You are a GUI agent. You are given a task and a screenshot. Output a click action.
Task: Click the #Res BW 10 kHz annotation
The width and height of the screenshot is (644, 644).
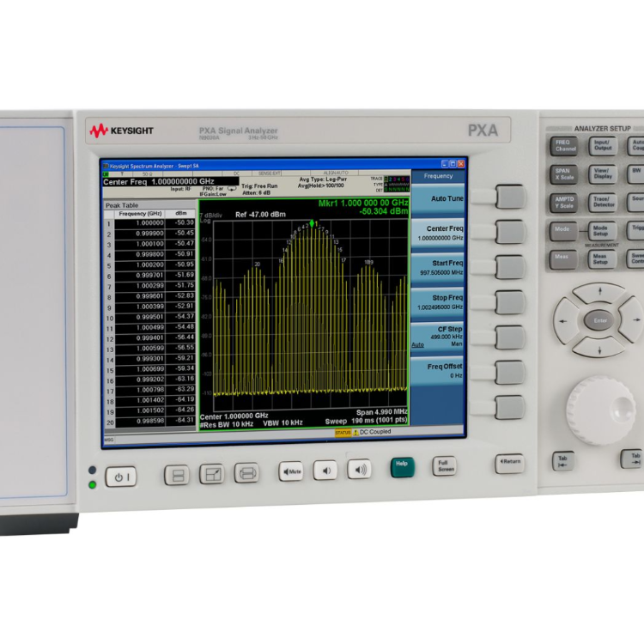(227, 424)
